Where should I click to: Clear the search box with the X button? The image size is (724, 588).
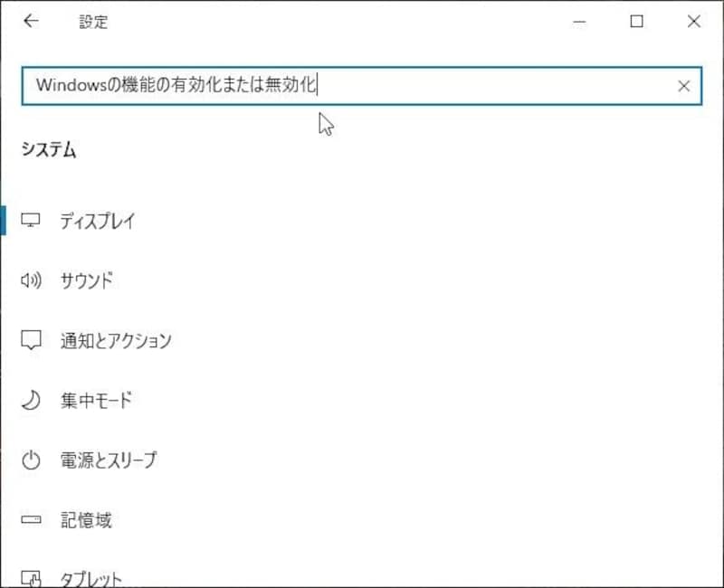(x=684, y=86)
